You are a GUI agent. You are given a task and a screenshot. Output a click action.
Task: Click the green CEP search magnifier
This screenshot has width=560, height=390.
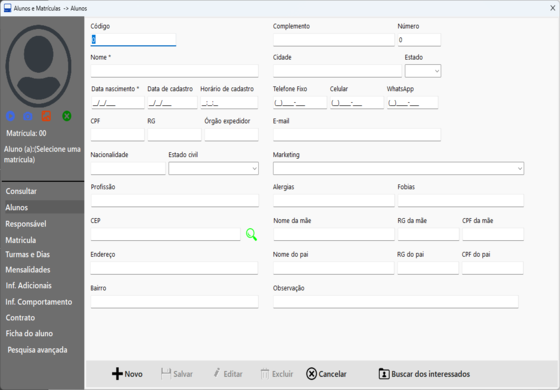(251, 235)
